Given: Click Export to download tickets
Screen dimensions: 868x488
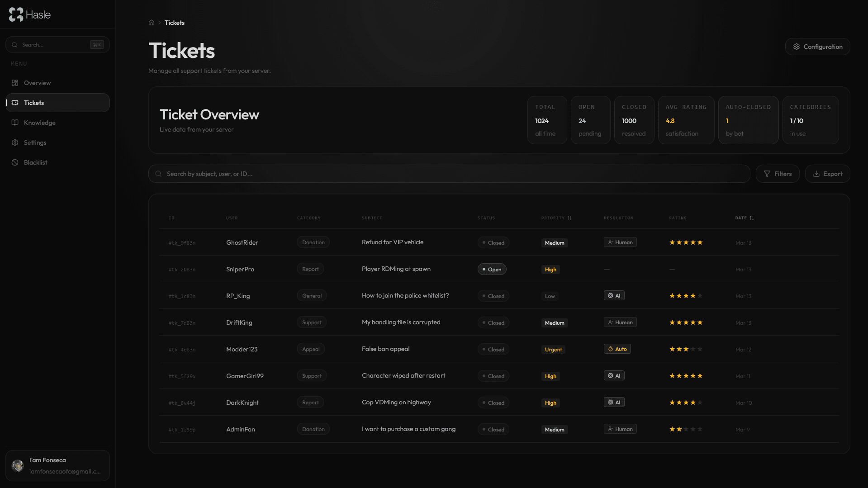Looking at the screenshot, I should click(828, 174).
